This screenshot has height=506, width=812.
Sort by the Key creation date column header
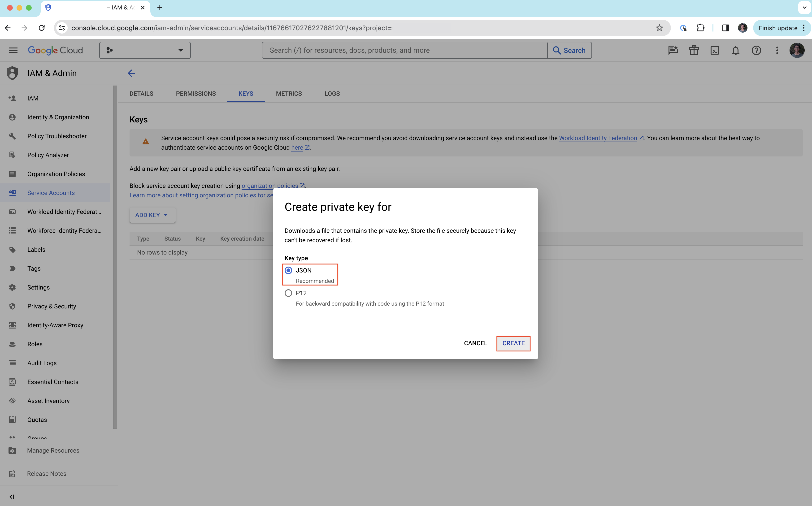click(x=242, y=239)
